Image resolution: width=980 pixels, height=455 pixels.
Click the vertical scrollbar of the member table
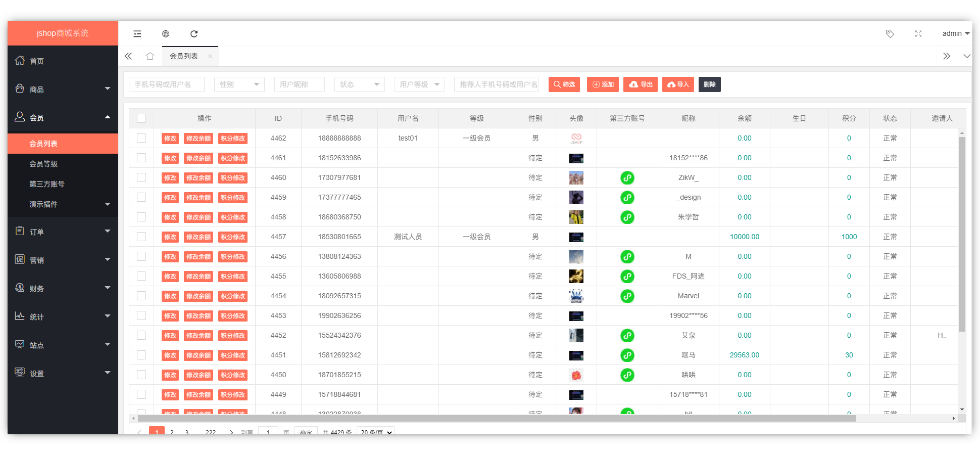coord(962,233)
